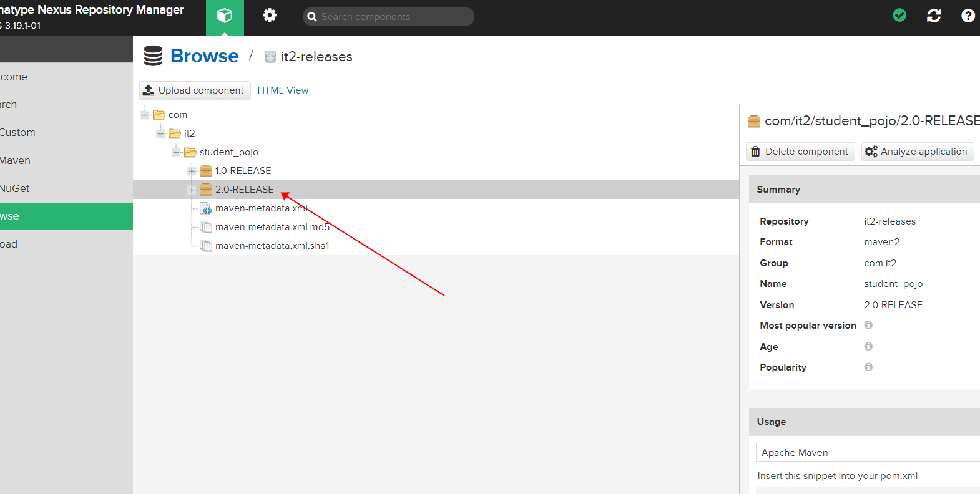Collapse the com folder node

click(145, 115)
